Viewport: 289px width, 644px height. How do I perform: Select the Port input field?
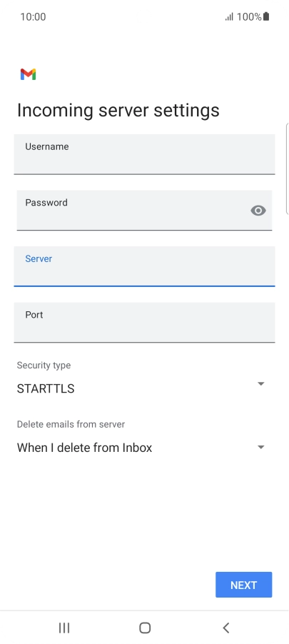tap(144, 323)
